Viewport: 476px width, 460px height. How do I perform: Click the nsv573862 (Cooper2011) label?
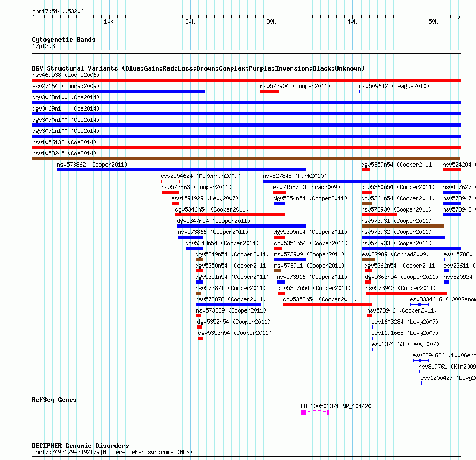92,165
